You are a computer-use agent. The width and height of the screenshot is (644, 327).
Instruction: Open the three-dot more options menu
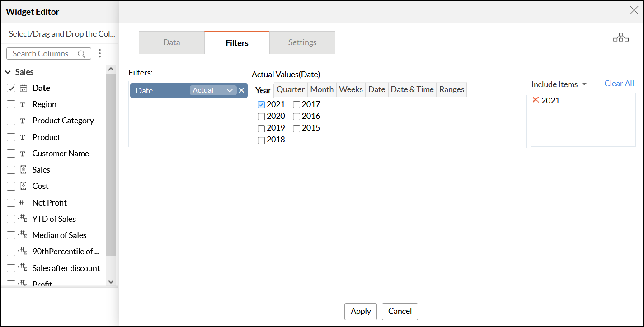tap(100, 54)
